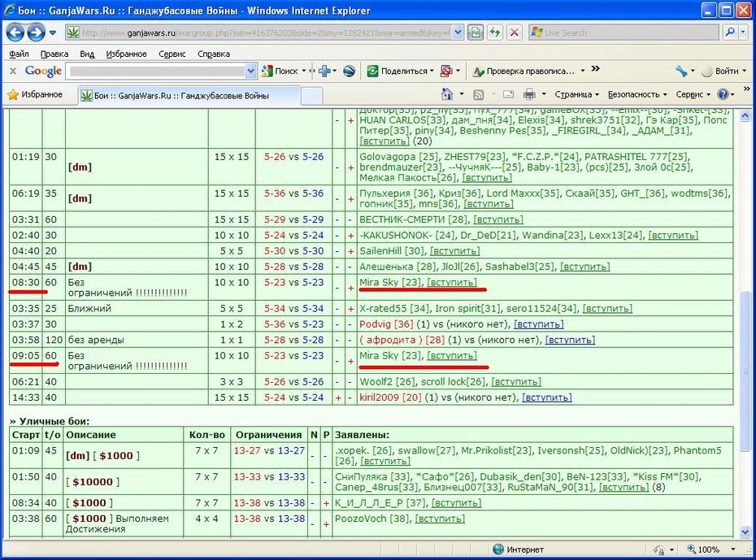Click the Google toolbar search field
The image size is (756, 560).
[x=156, y=72]
